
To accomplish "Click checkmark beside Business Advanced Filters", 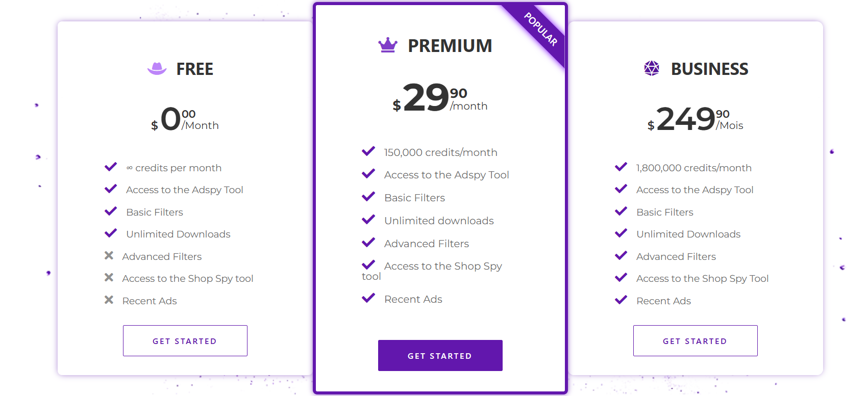I will [x=621, y=255].
